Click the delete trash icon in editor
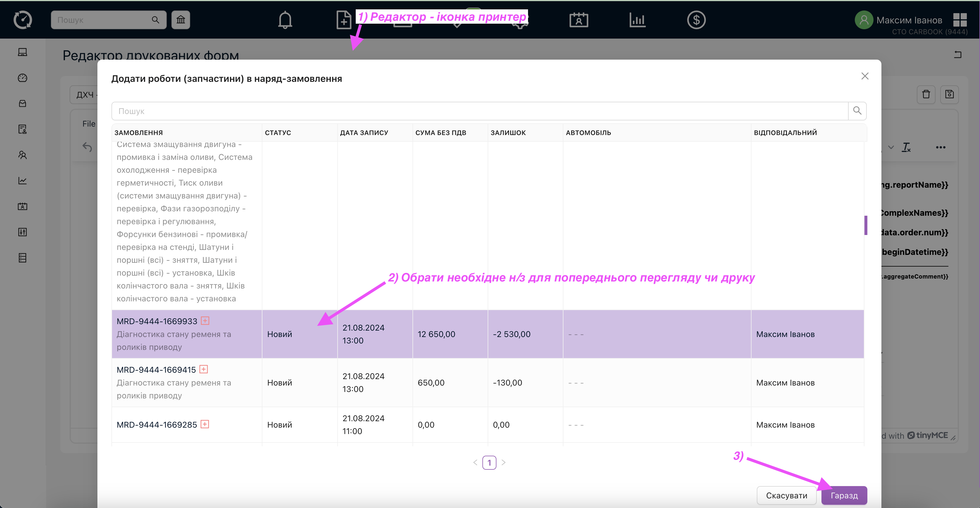Viewport: 980px width, 508px height. coord(926,94)
